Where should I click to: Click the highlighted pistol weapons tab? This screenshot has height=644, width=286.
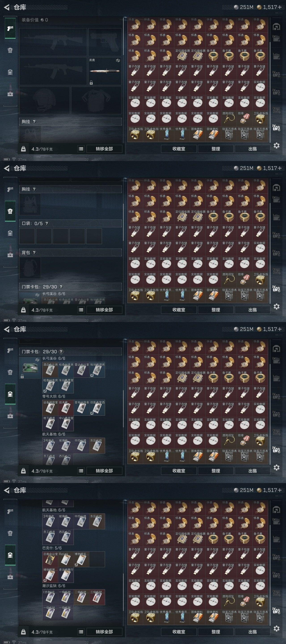(10, 28)
